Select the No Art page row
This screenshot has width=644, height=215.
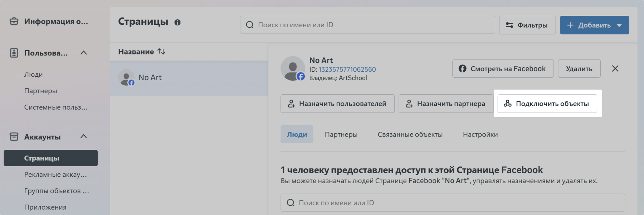(189, 78)
